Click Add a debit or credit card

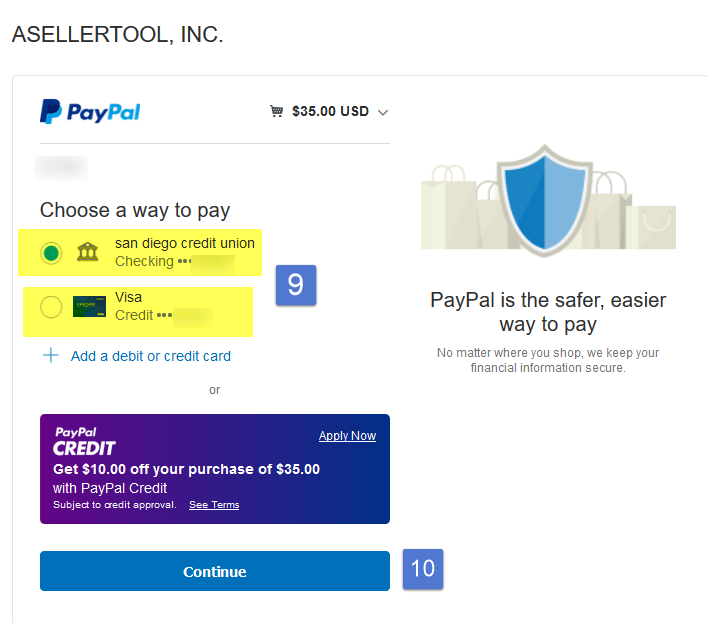click(x=150, y=356)
